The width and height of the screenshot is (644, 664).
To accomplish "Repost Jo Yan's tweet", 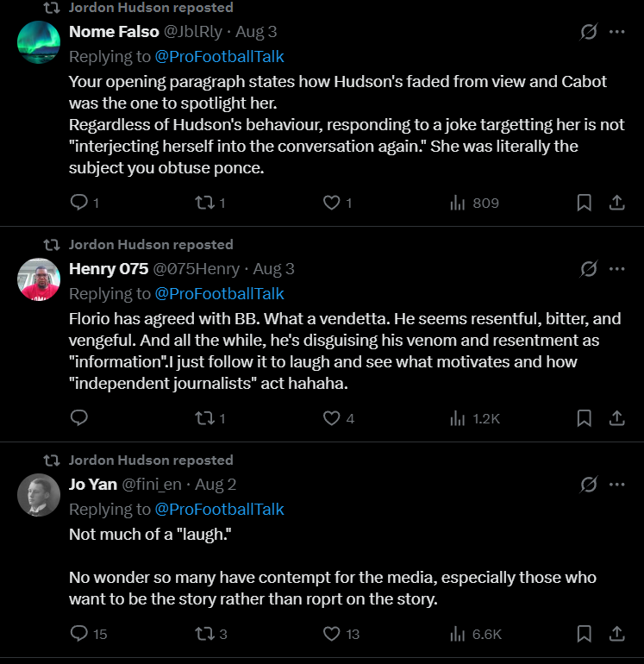I will pyautogui.click(x=204, y=634).
